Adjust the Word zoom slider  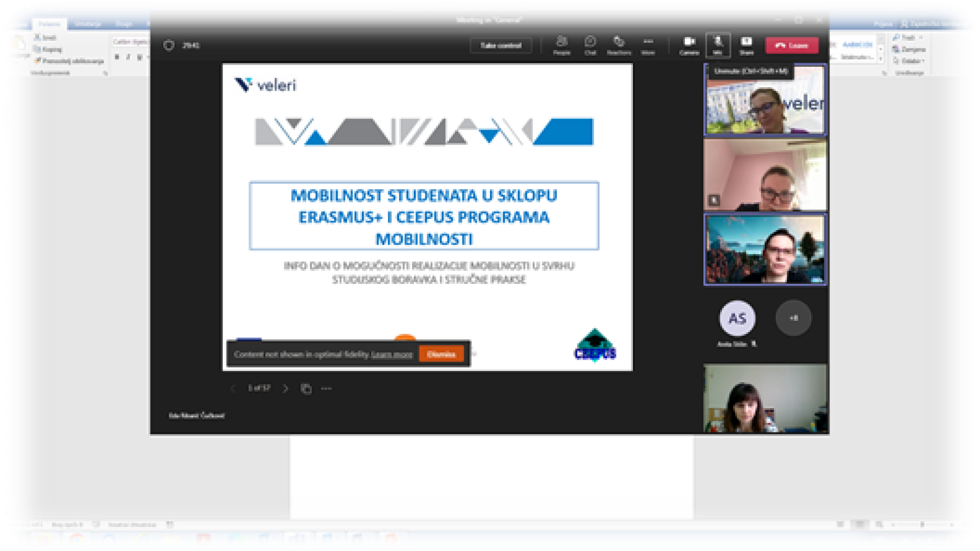point(922,524)
